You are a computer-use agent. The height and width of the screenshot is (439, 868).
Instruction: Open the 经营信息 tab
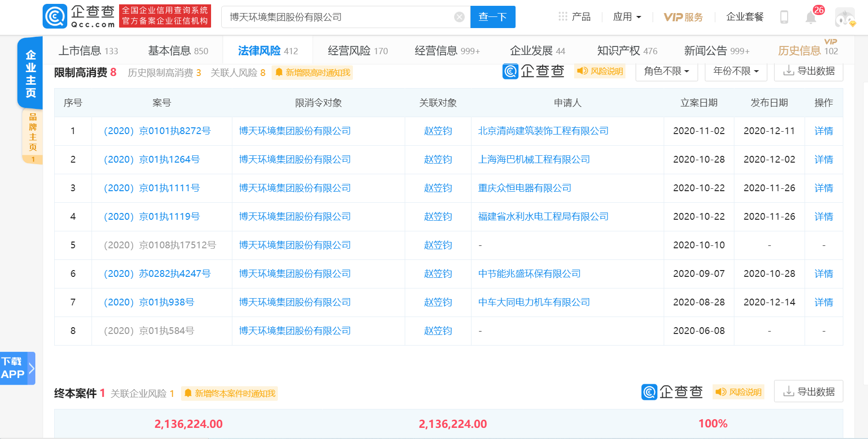click(x=447, y=51)
